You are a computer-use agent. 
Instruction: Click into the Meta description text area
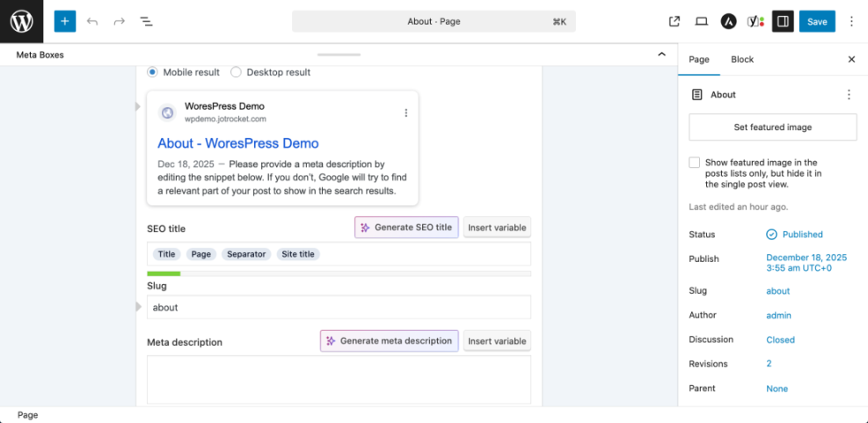coord(339,380)
